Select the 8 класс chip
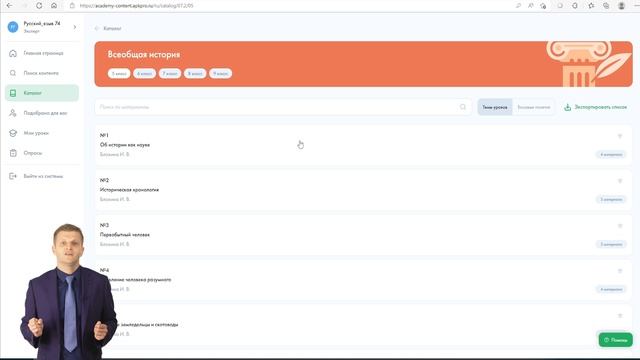Viewport: 640px width, 360px height. click(195, 73)
